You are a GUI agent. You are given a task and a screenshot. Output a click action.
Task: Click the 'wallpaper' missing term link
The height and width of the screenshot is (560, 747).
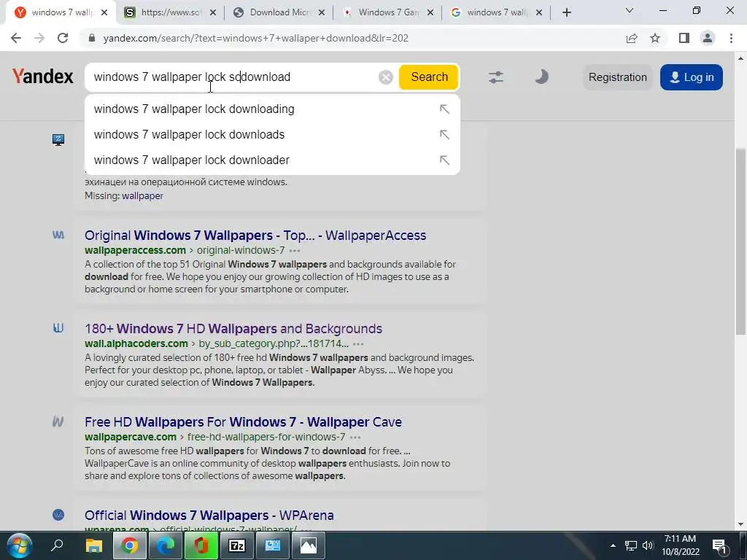tap(142, 195)
